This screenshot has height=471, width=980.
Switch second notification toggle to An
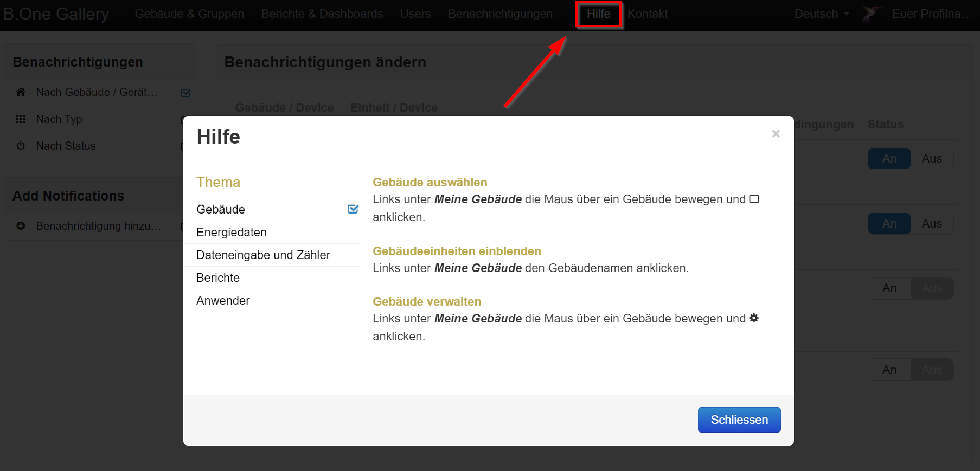coord(889,223)
